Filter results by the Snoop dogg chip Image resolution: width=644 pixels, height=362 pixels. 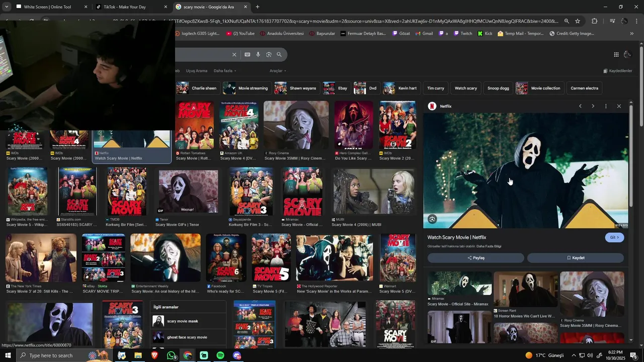click(x=498, y=88)
